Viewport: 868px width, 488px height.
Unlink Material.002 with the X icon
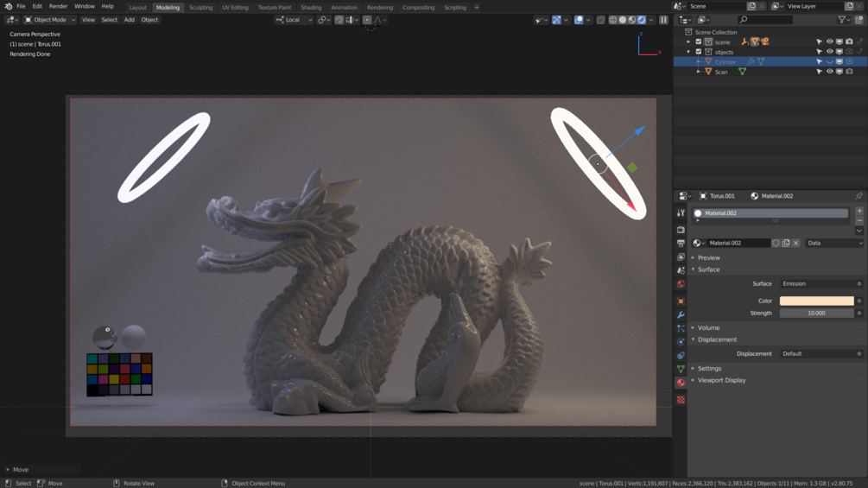(x=796, y=243)
